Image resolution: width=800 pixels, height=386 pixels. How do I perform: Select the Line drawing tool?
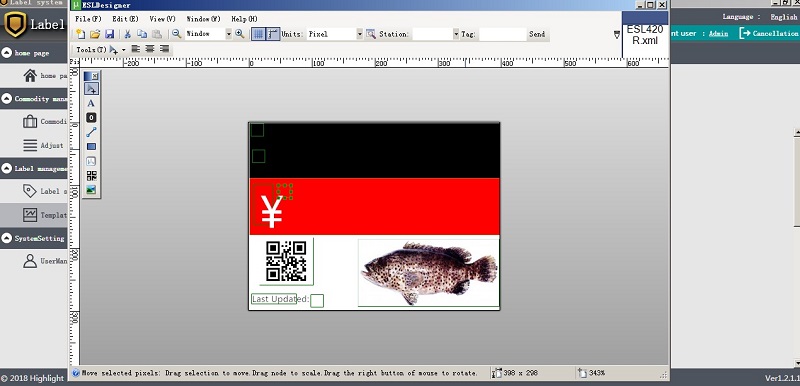pyautogui.click(x=91, y=132)
